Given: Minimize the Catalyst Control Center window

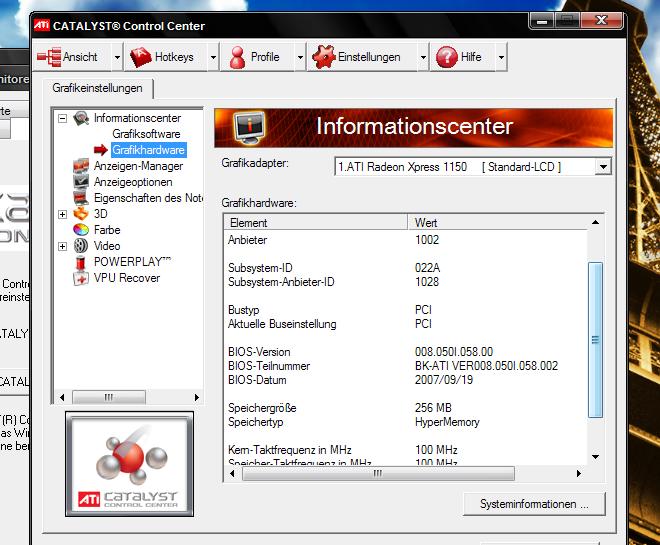Looking at the screenshot, I should click(x=542, y=20).
